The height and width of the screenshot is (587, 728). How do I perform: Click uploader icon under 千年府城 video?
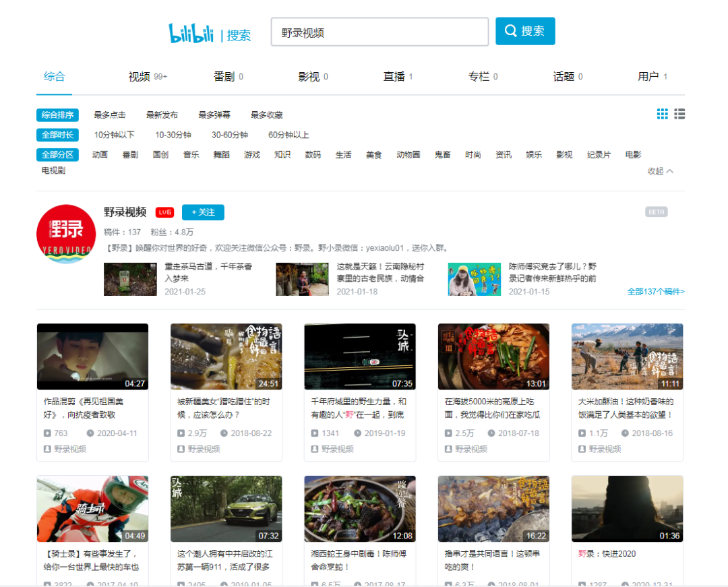coord(314,449)
